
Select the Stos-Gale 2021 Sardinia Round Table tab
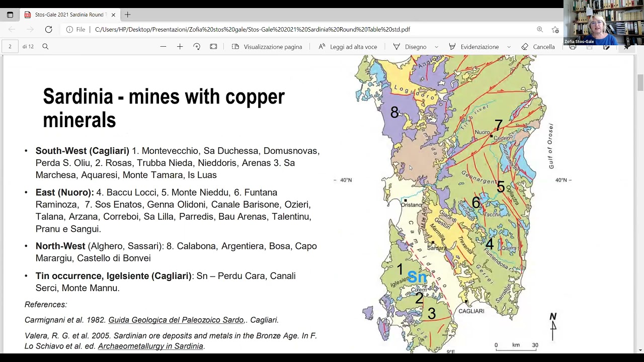click(x=70, y=15)
